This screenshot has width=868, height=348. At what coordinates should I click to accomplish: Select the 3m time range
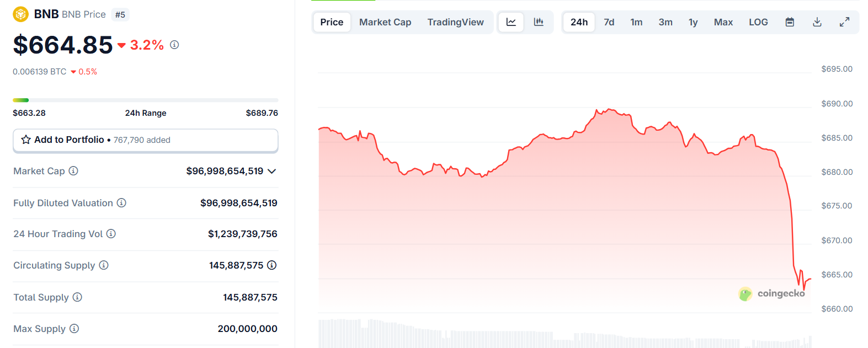pyautogui.click(x=665, y=22)
